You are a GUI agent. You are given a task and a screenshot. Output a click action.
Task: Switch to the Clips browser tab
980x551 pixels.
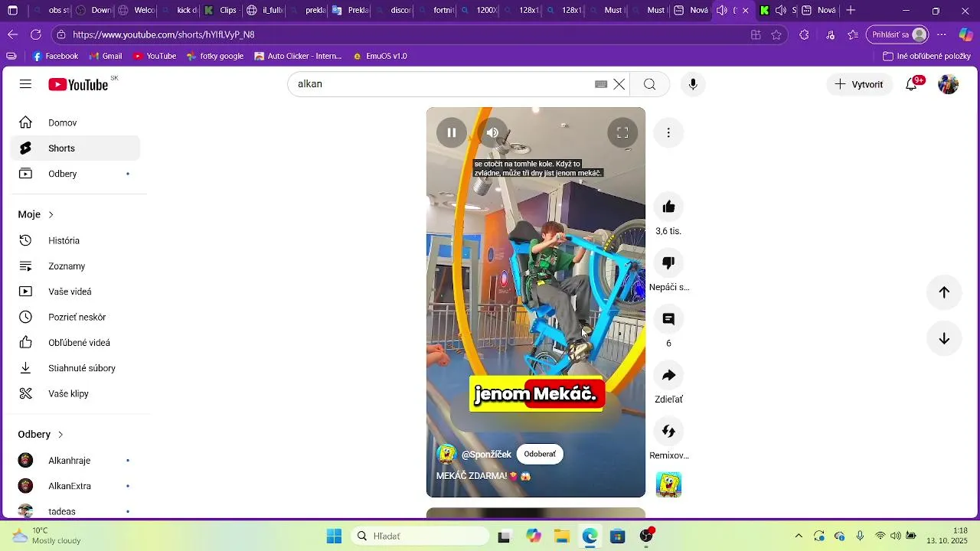coord(220,11)
